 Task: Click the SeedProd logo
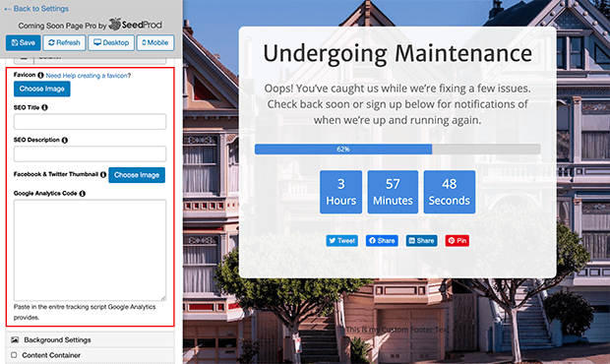(x=135, y=25)
